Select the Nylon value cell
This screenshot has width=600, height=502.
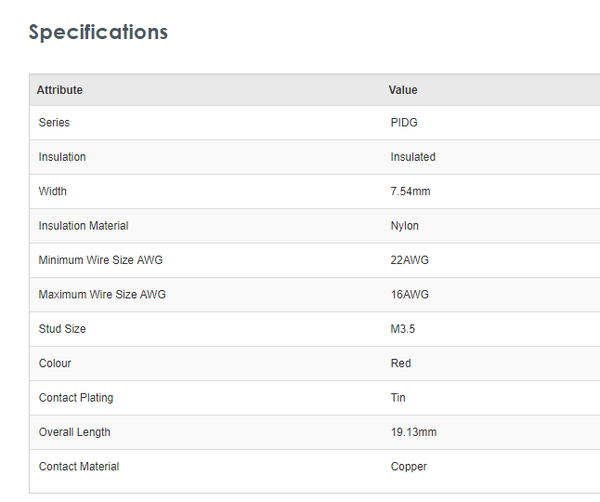click(405, 226)
